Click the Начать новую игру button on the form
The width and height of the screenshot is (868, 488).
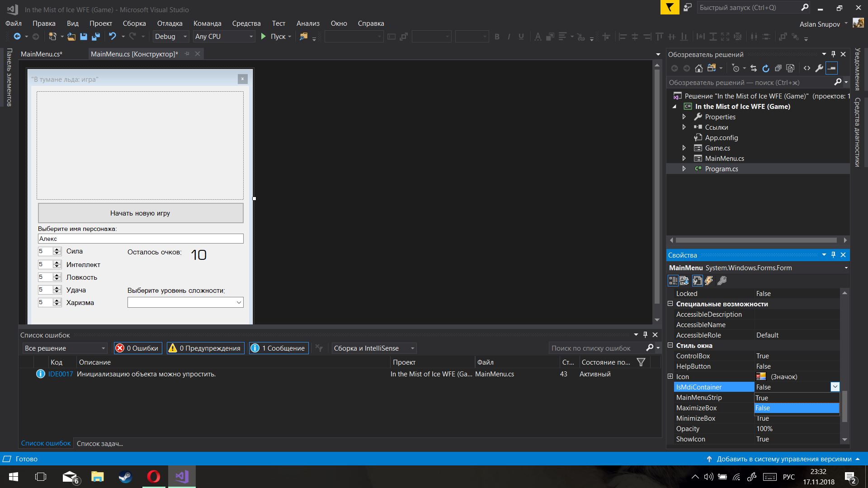(141, 213)
